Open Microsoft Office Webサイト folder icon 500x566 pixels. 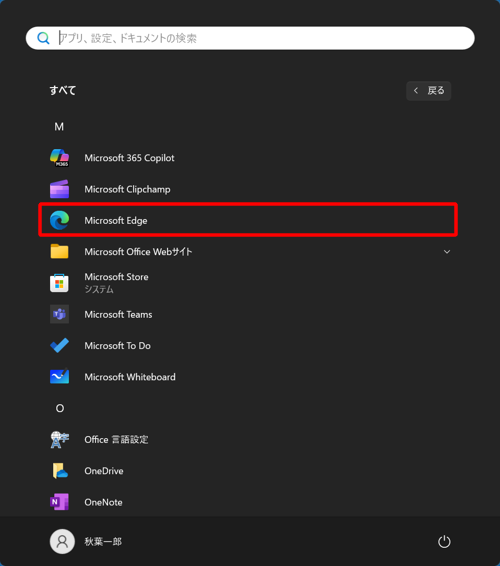tap(60, 252)
